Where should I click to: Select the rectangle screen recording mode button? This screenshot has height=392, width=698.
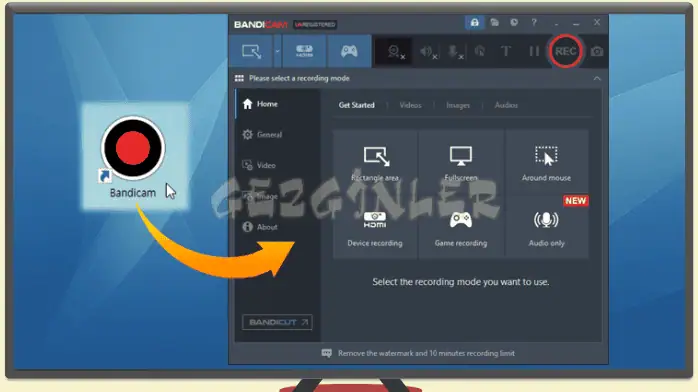(252, 52)
